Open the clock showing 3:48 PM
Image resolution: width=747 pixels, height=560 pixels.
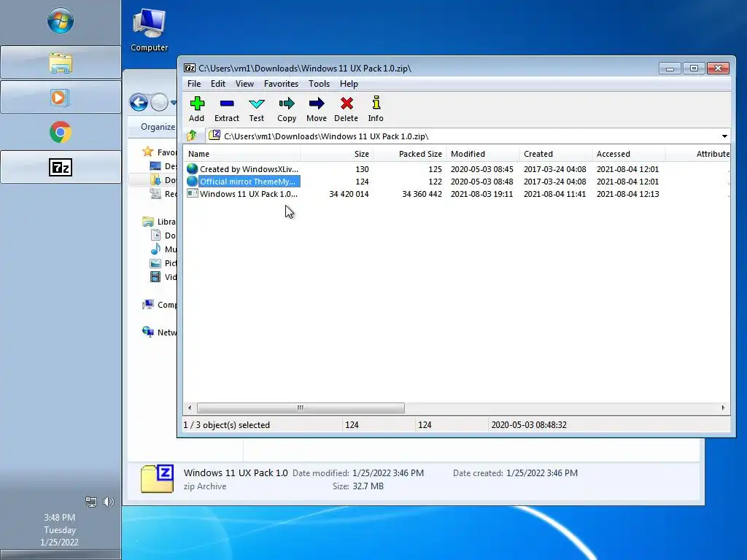pyautogui.click(x=60, y=529)
